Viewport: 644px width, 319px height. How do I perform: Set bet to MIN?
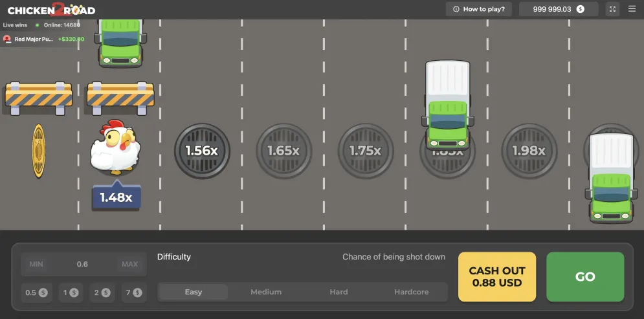click(x=36, y=264)
